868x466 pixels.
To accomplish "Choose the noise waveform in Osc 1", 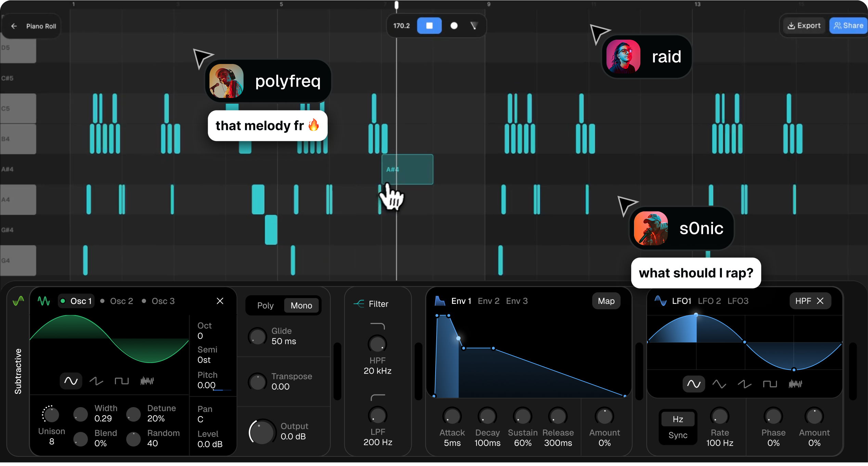I will [x=147, y=381].
